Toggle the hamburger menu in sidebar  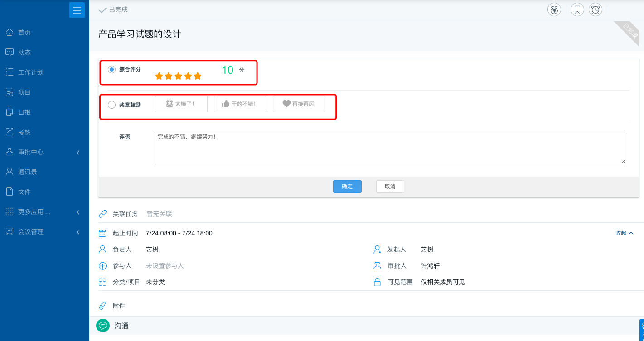point(77,10)
